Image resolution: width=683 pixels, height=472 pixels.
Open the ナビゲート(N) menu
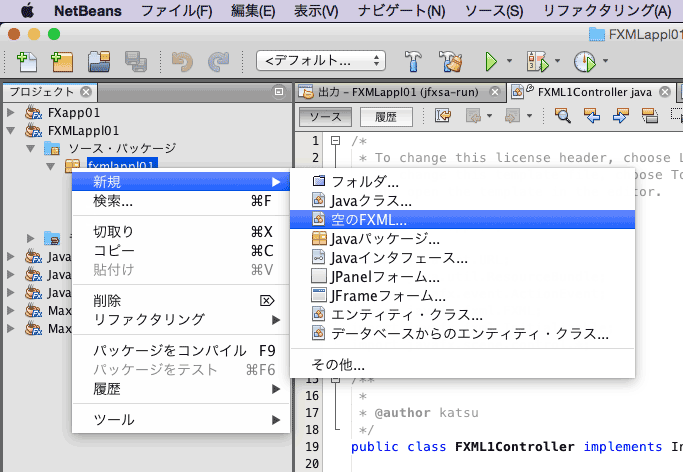pyautogui.click(x=401, y=10)
